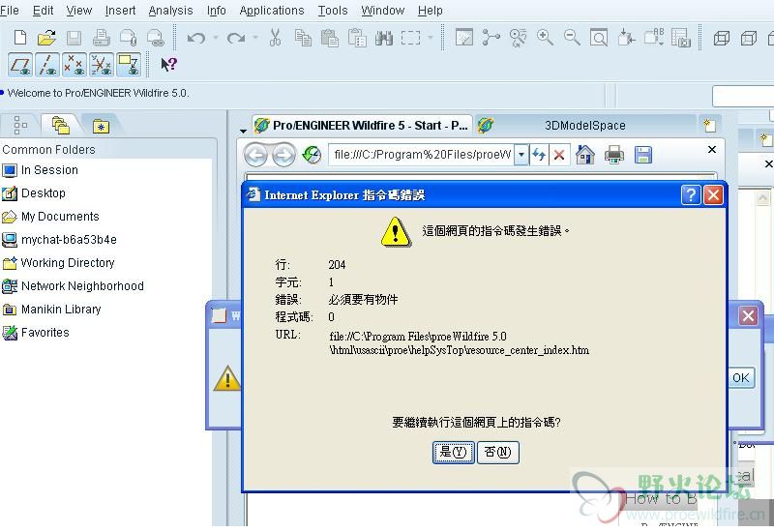Open the Undo history dropdown arrow
774x532 pixels.
[x=216, y=38]
